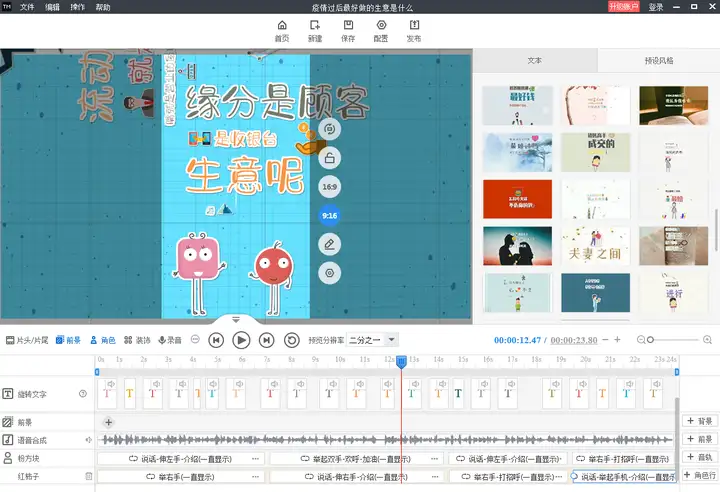Open the 操作 menu
The width and height of the screenshot is (720, 492).
point(78,7)
